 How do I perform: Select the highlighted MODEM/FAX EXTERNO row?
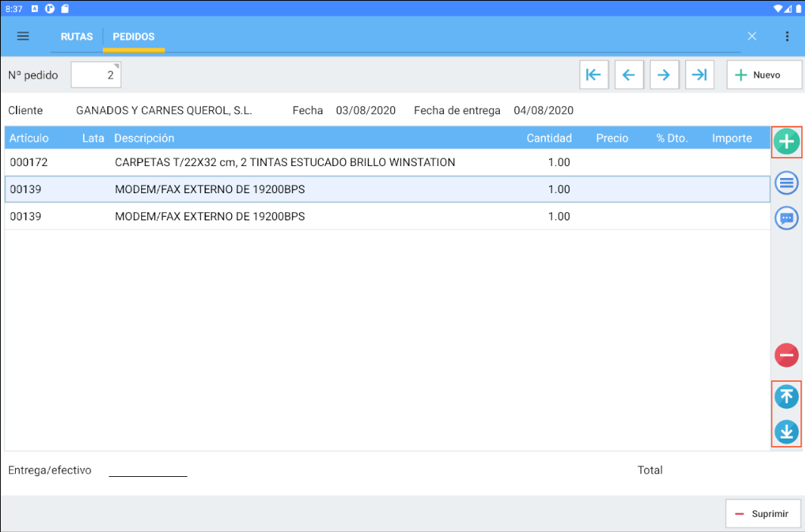click(387, 189)
